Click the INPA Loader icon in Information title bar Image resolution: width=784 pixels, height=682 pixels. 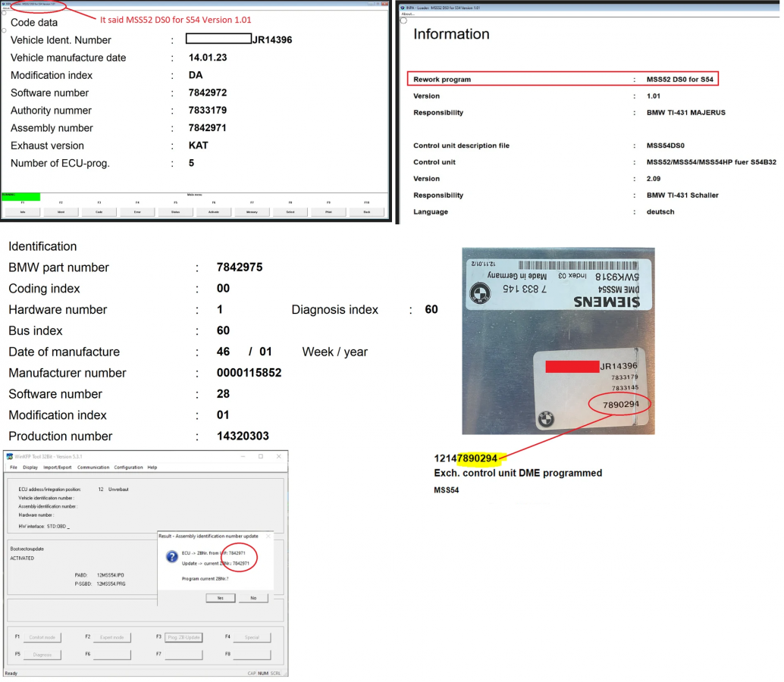pos(403,8)
